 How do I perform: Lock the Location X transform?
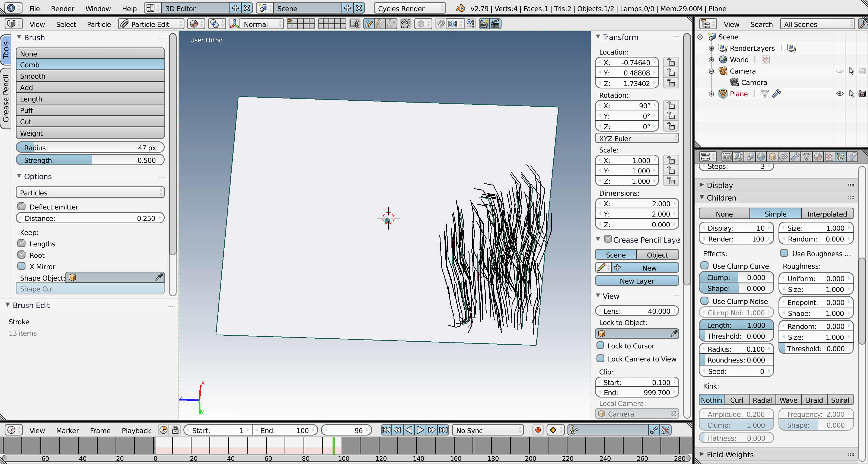coord(671,62)
